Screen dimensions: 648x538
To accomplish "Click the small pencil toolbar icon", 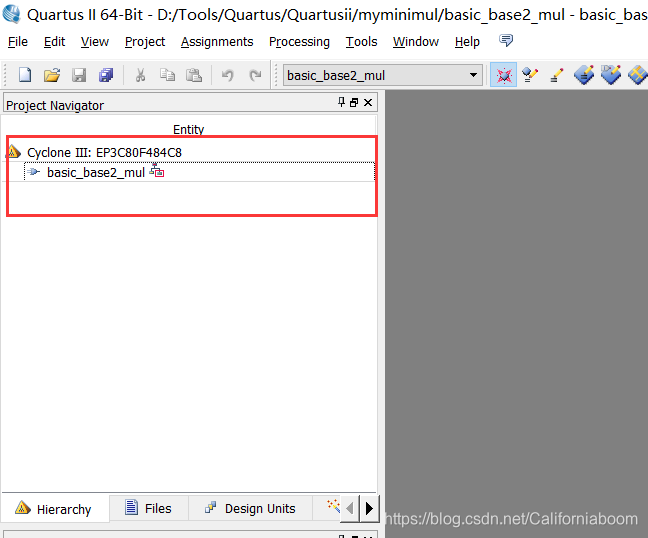I will [557, 75].
